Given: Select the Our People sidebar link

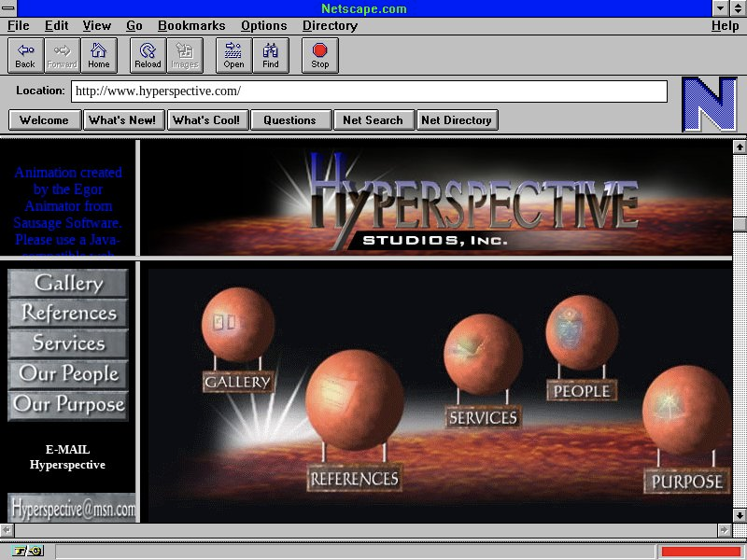Looking at the screenshot, I should pos(69,374).
